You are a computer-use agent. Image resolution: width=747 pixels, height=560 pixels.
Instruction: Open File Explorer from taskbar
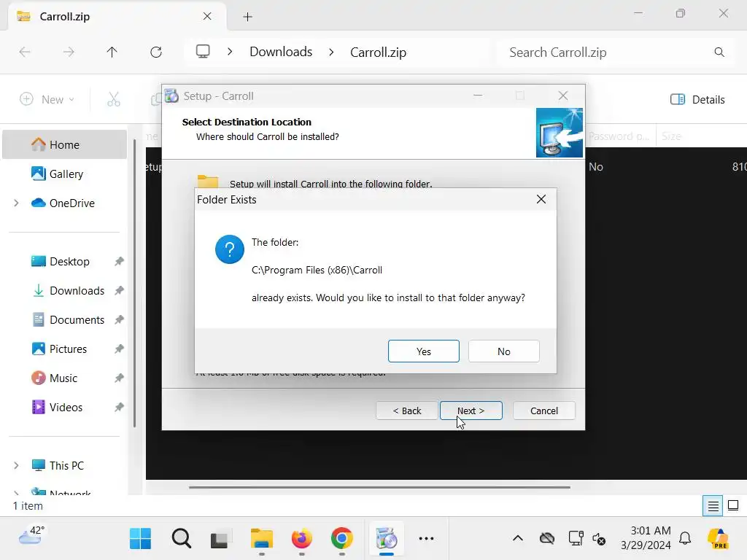coord(262,539)
